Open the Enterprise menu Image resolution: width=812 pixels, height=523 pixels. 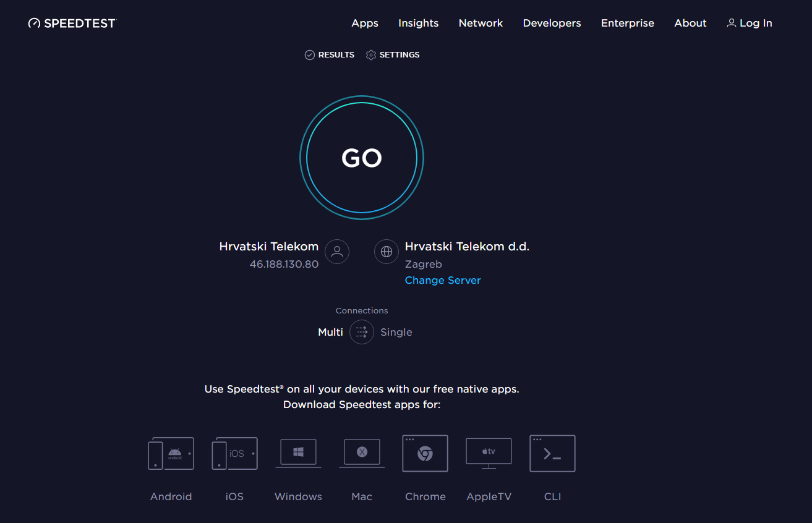coord(628,23)
